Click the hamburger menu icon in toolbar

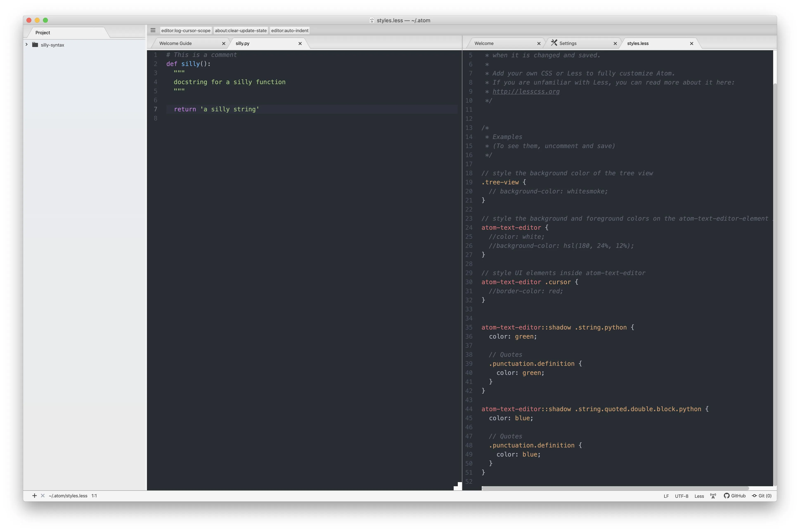[153, 30]
